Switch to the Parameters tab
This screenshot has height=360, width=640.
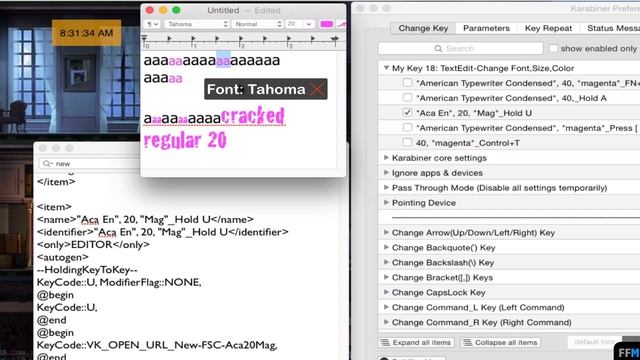pyautogui.click(x=486, y=28)
